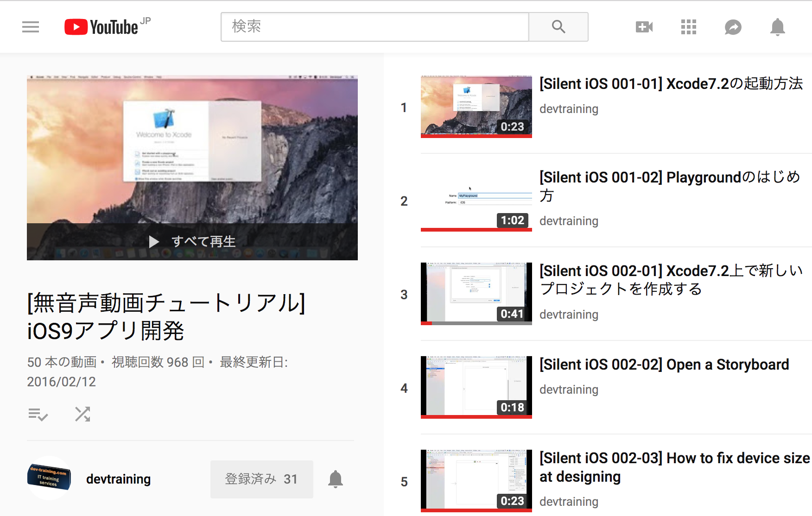
Task: Open the YouTube apps grid
Action: click(688, 27)
